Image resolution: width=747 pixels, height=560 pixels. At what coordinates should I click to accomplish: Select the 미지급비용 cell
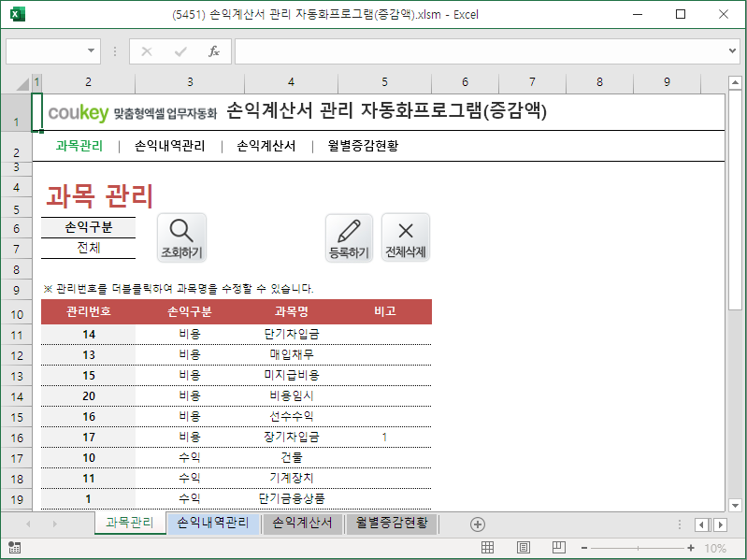(291, 375)
